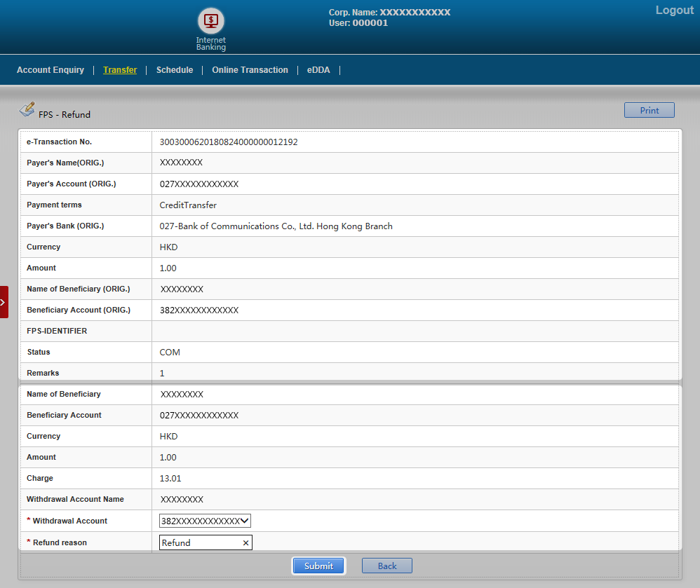Click the Back button

click(386, 566)
